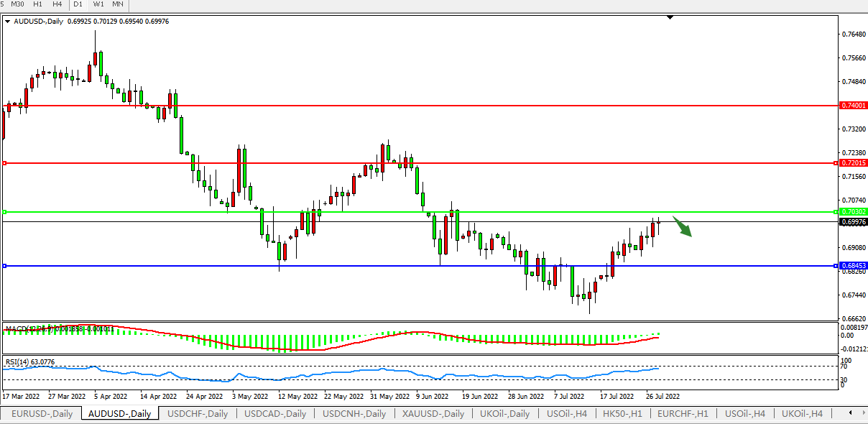Enable the H4 timeframe

pos(57,4)
